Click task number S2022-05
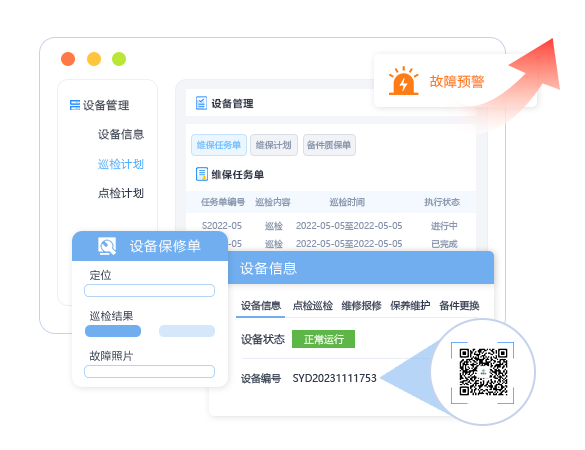The width and height of the screenshot is (585, 450). tap(222, 226)
